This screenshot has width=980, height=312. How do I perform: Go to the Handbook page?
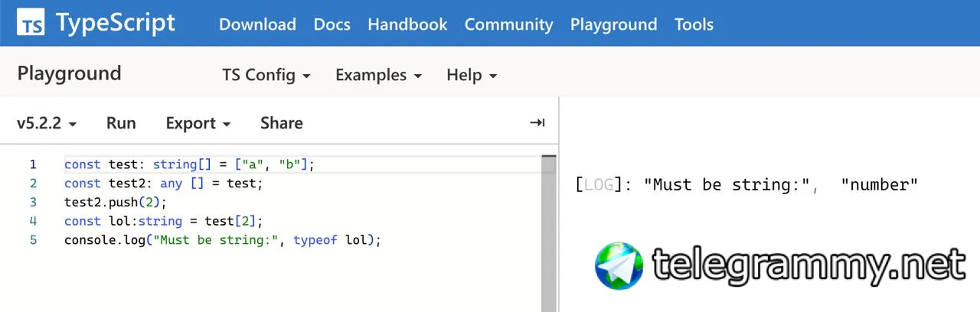point(407,24)
